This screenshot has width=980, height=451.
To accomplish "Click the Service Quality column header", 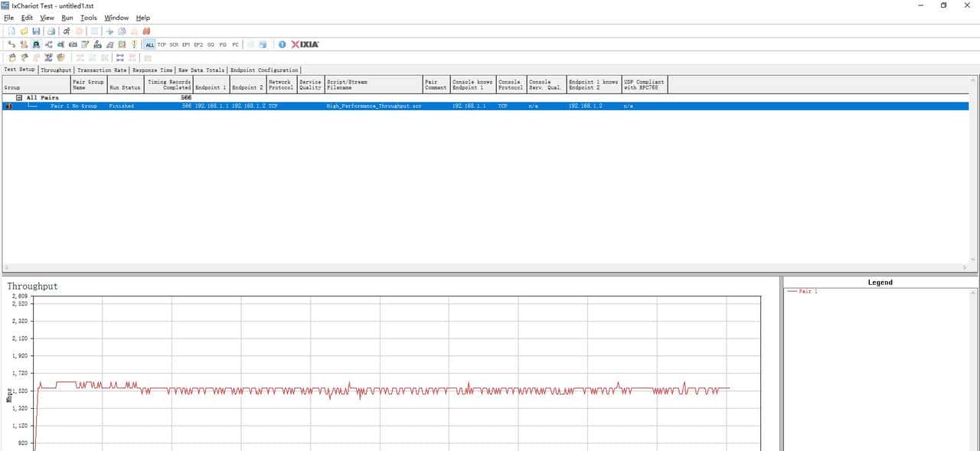I will pos(310,84).
